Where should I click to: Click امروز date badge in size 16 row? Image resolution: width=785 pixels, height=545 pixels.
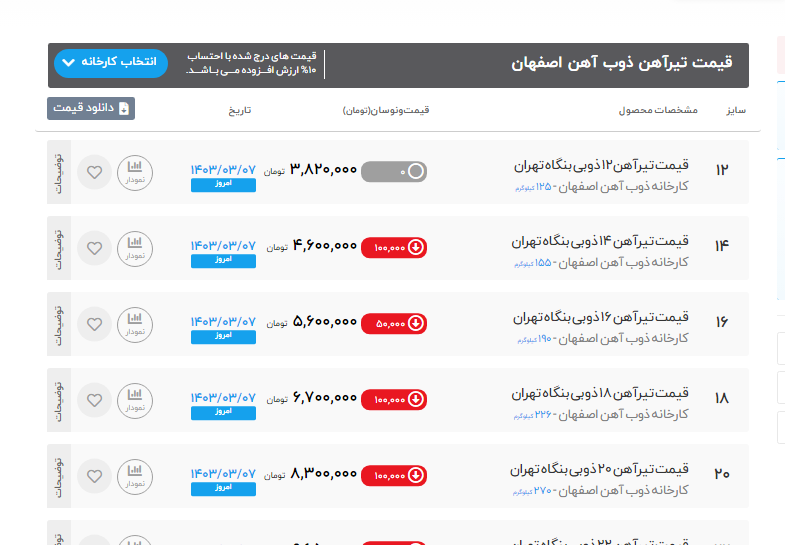[223, 337]
